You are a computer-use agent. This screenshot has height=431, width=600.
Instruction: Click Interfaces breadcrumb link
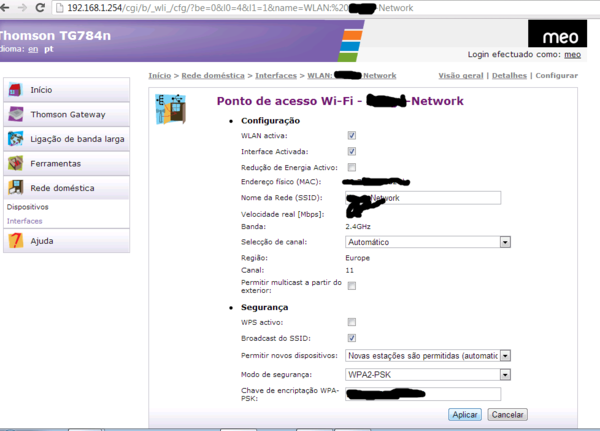tap(276, 76)
